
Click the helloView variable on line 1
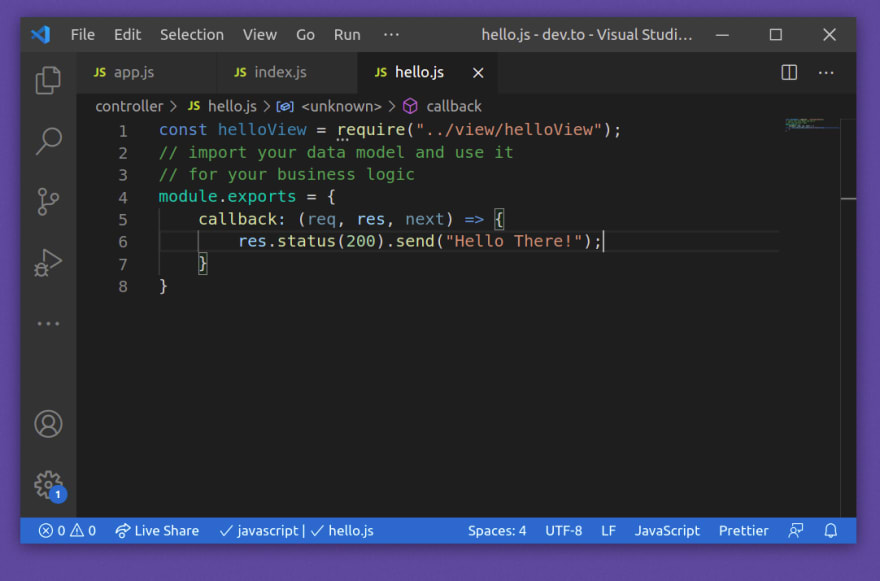(262, 130)
